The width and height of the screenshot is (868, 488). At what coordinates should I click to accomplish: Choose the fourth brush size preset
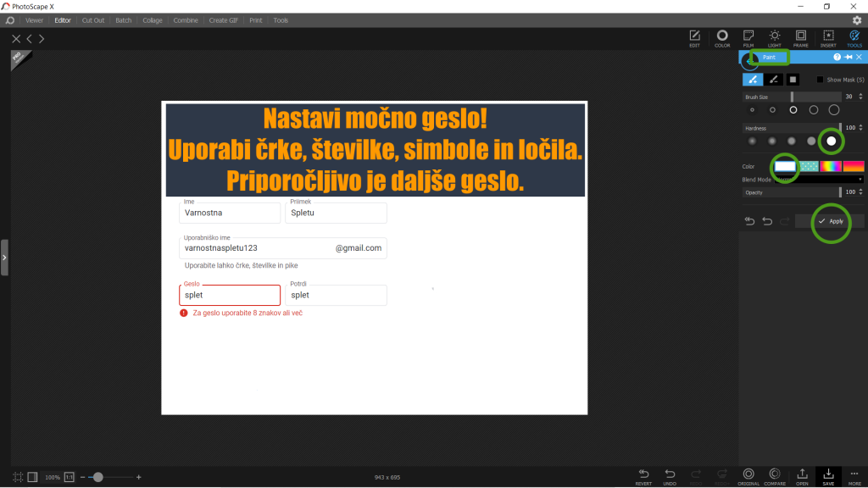813,110
